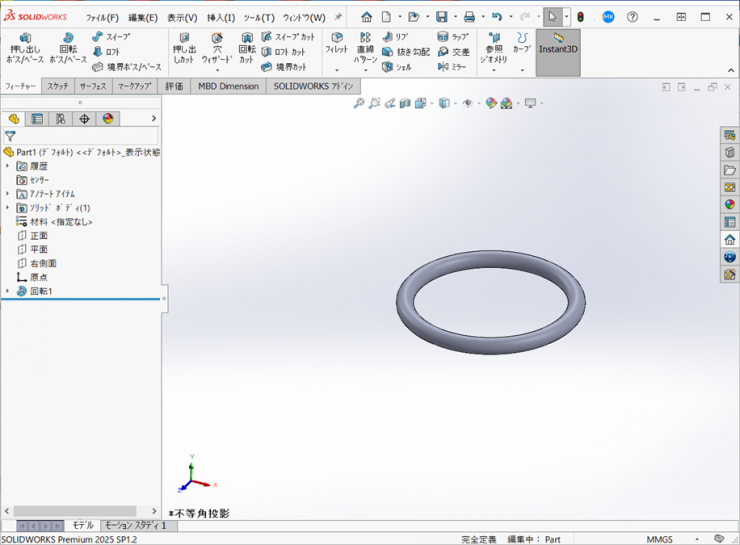Expand the ソリッドボディ(1) folder
This screenshot has height=545, width=740.
pyautogui.click(x=8, y=208)
